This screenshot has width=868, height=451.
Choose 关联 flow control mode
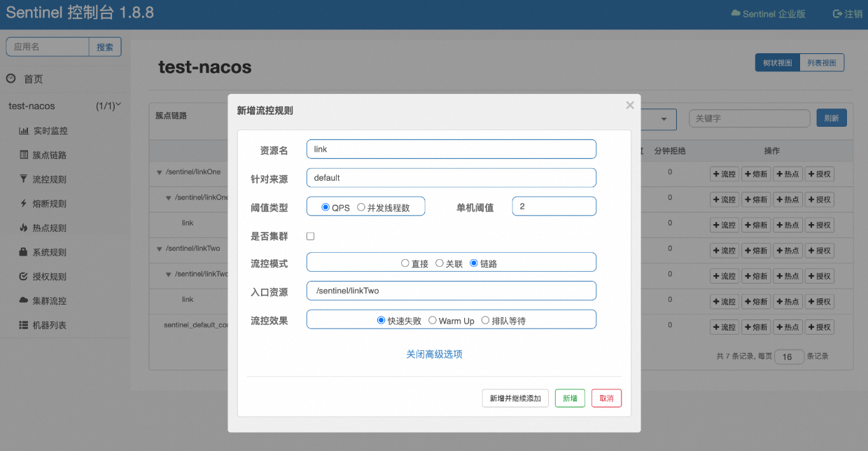[x=440, y=263]
